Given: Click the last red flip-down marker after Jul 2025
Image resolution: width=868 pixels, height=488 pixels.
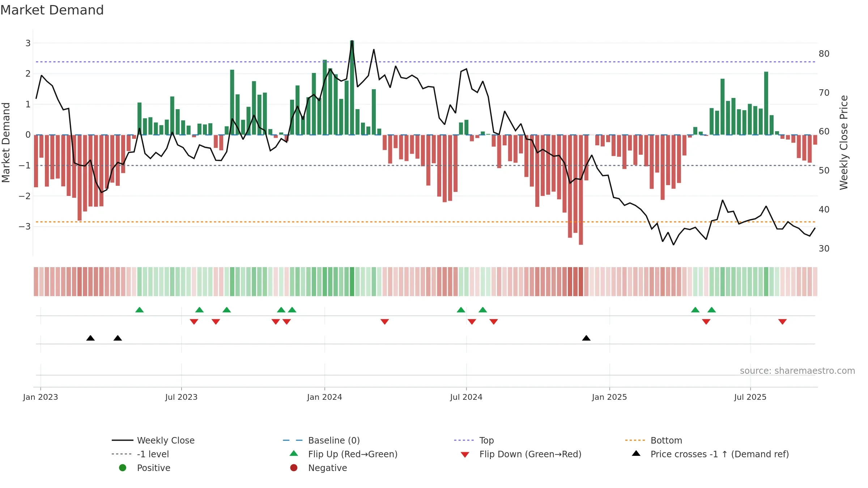Looking at the screenshot, I should tap(783, 322).
